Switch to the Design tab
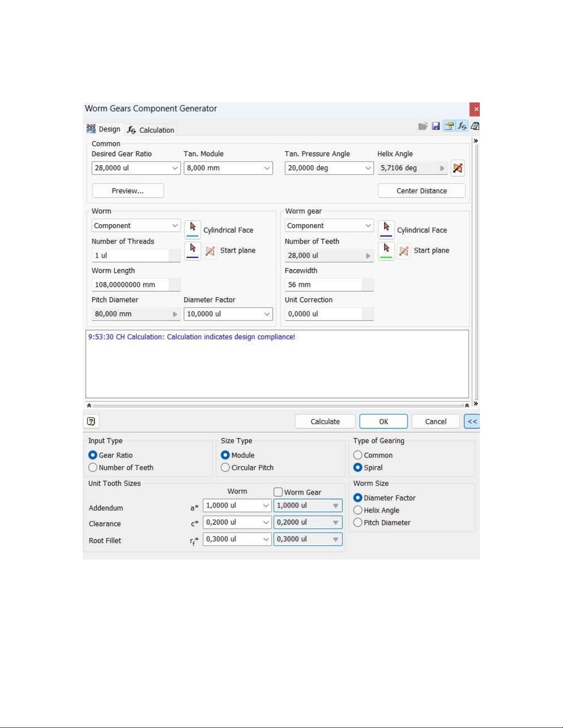This screenshot has width=563, height=728. pos(104,130)
